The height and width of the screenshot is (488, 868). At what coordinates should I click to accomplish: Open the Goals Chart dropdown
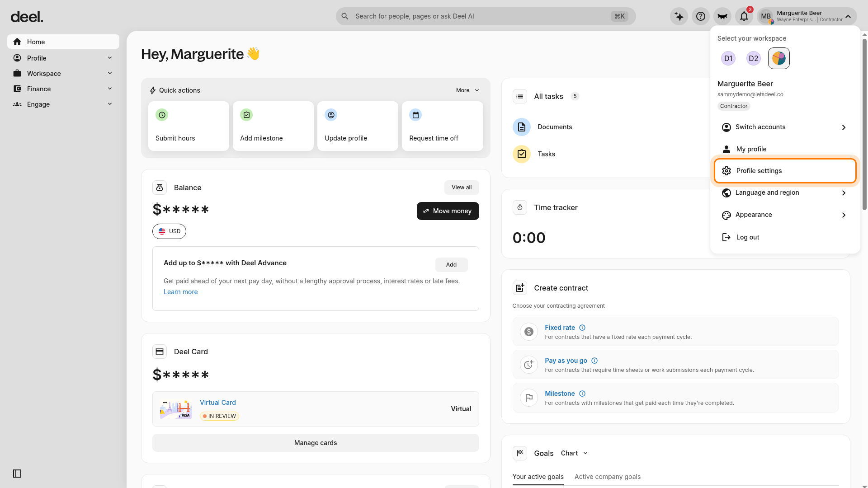[574, 453]
